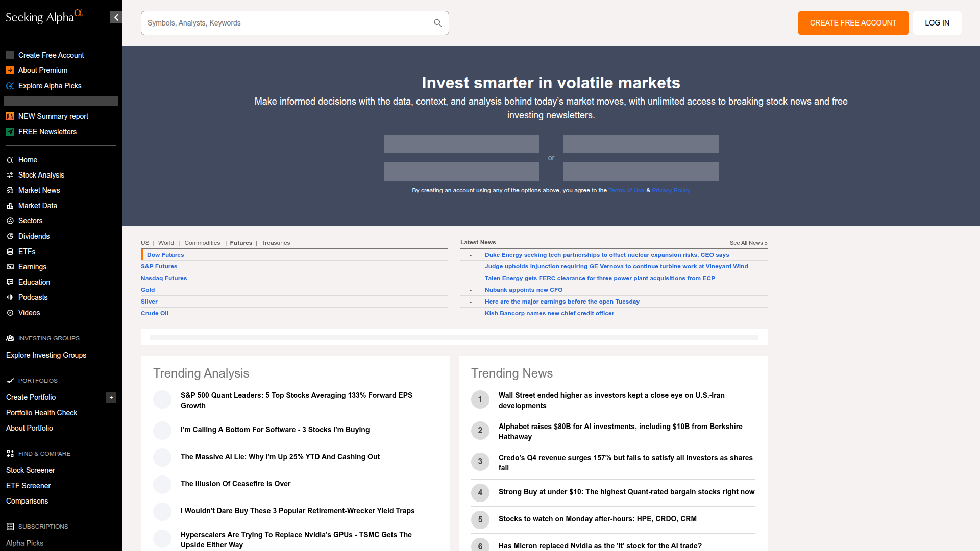
Task: Click the CREATE FREE ACCOUNT button
Action: point(853,23)
